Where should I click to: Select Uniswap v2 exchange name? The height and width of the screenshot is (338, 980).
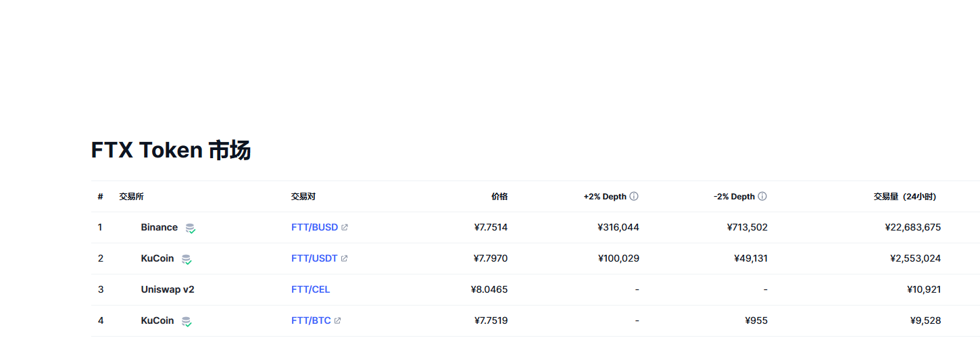tap(168, 290)
